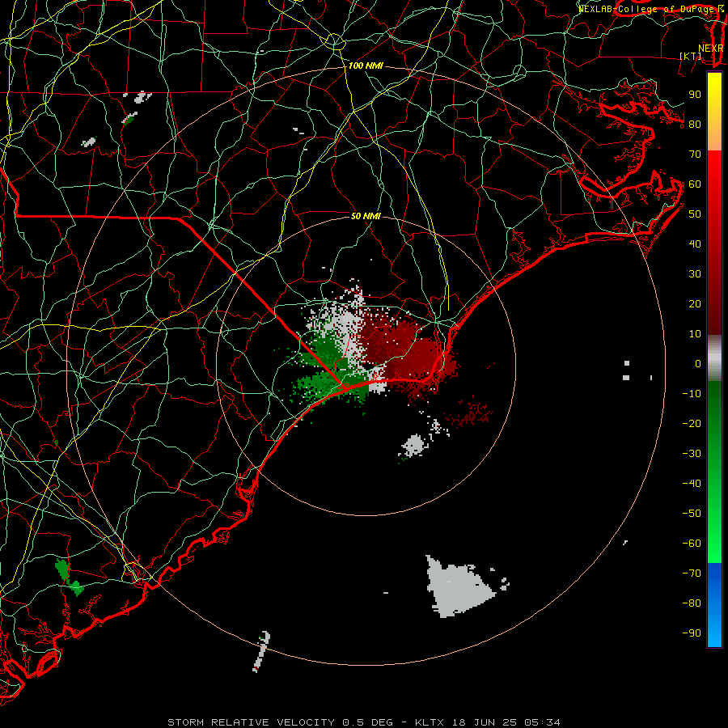
Task: Click the 0 value on velocity scale
Action: pyautogui.click(x=698, y=364)
